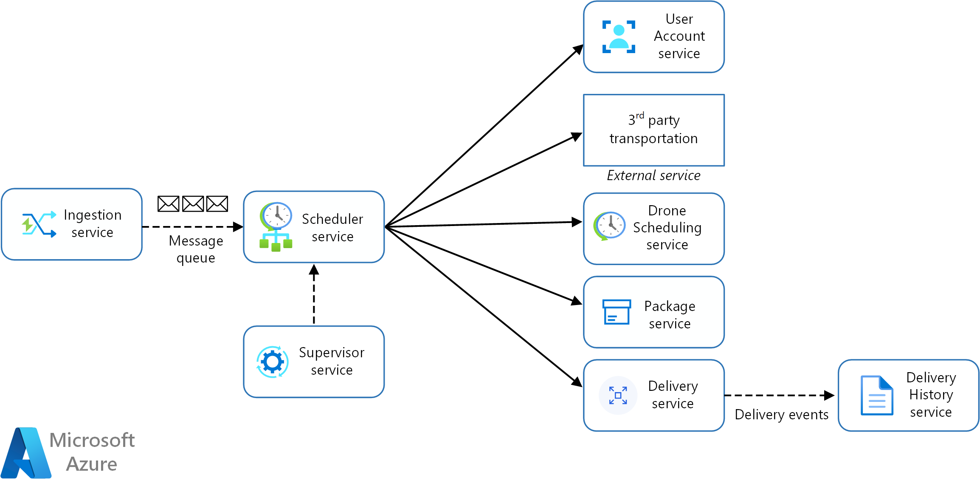Select the External service label

tap(653, 177)
